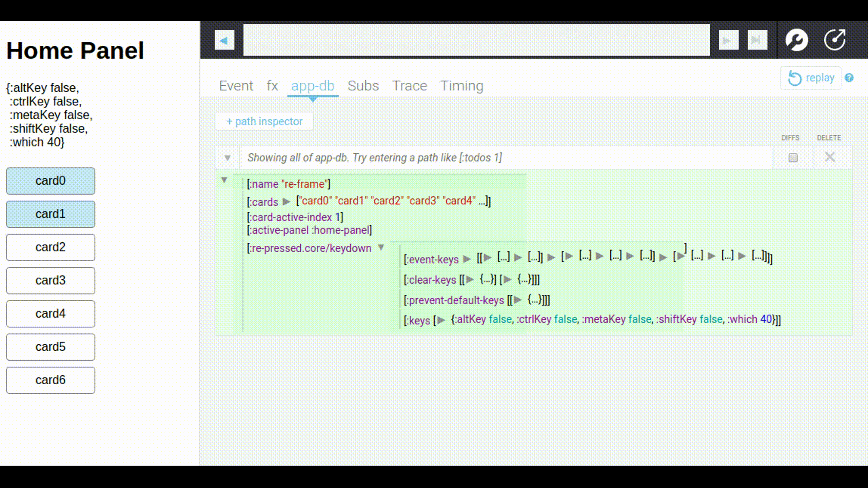Delete the path inspector with X

pyautogui.click(x=830, y=157)
